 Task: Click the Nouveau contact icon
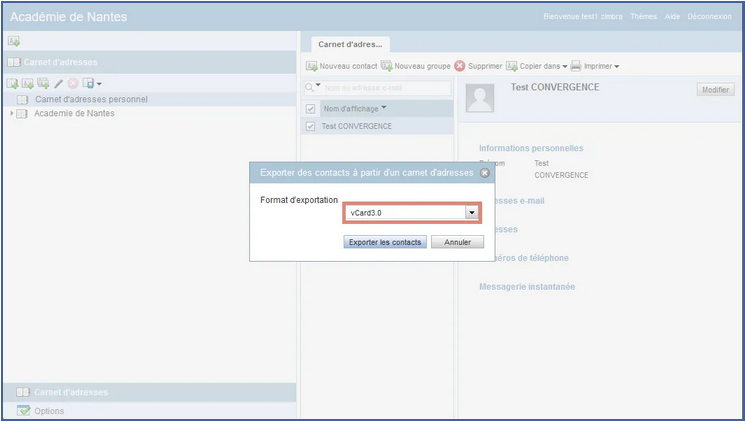pyautogui.click(x=312, y=66)
